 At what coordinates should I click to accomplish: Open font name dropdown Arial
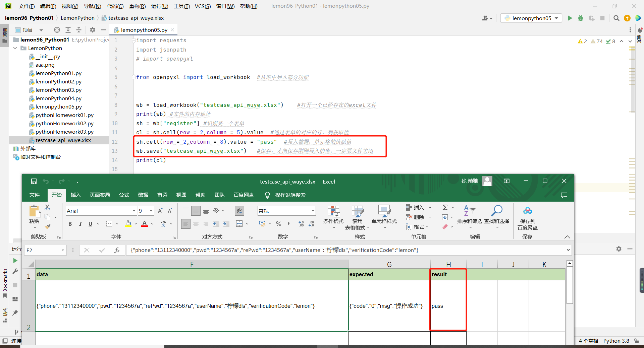(134, 211)
